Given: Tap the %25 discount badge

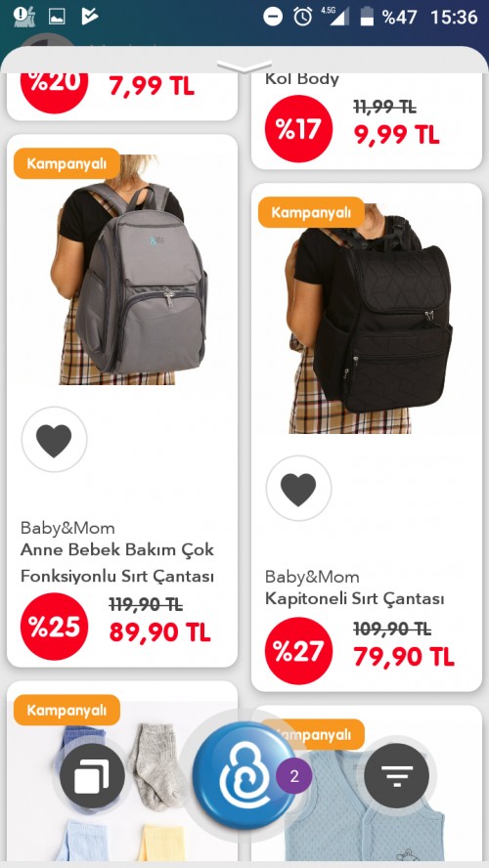Looking at the screenshot, I should 54,627.
